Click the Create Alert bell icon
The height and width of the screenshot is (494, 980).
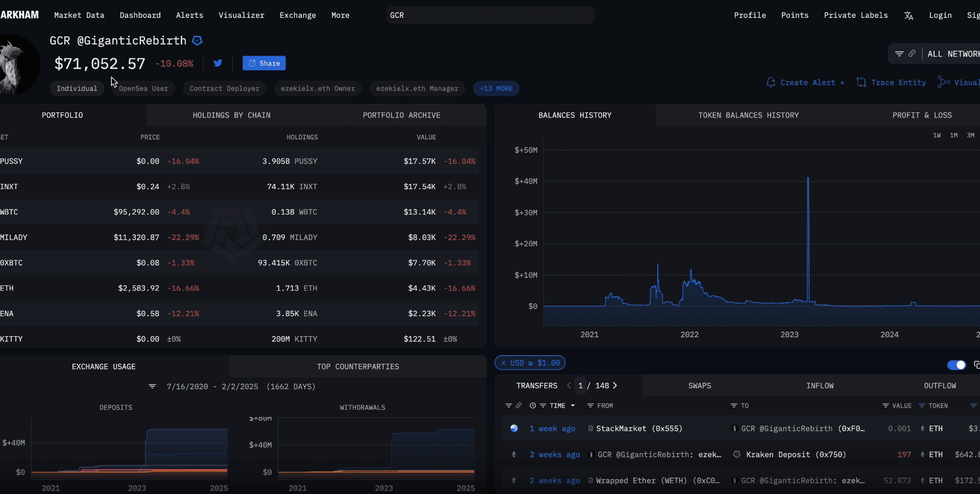pos(771,82)
